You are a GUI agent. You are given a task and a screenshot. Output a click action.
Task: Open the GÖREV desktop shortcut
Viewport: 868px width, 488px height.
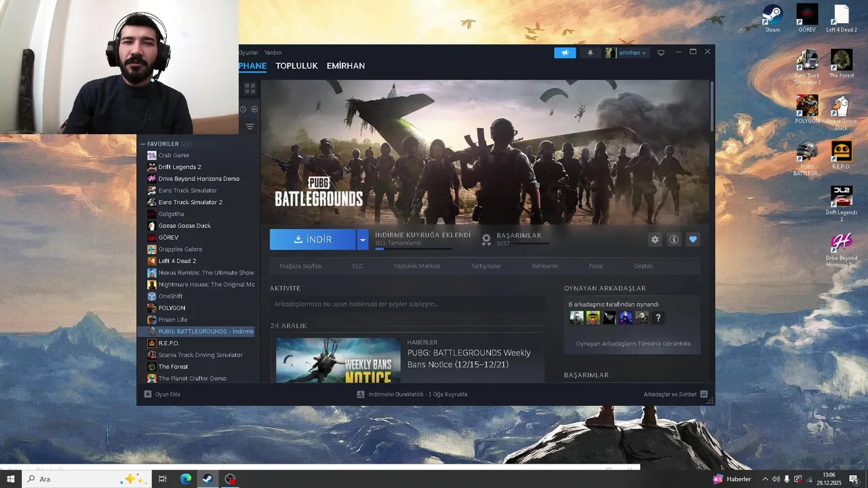807,18
